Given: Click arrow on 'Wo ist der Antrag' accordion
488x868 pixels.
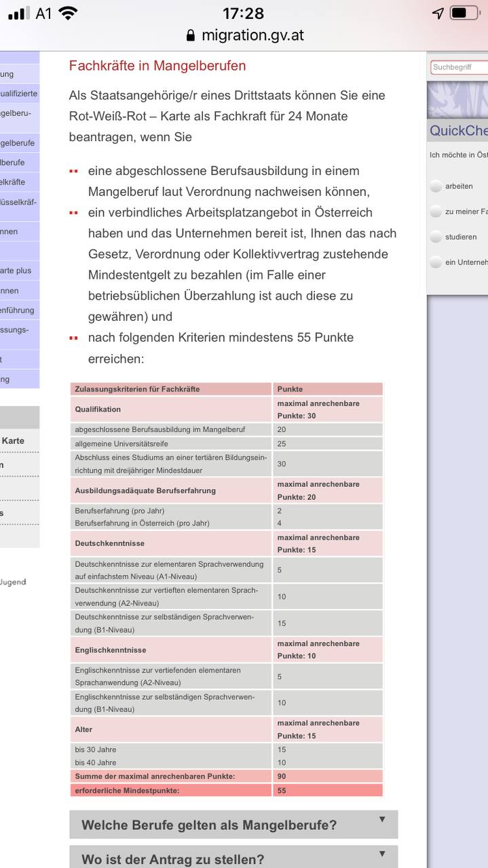Looking at the screenshot, I should point(382,854).
